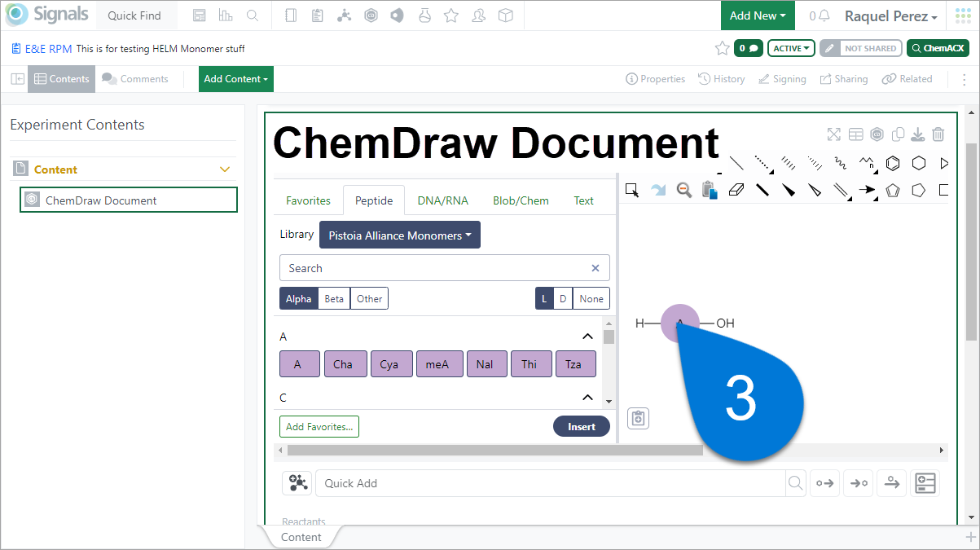The image size is (980, 550).
Task: Click the paste clipboard icon in ChemDraw
Action: click(710, 190)
